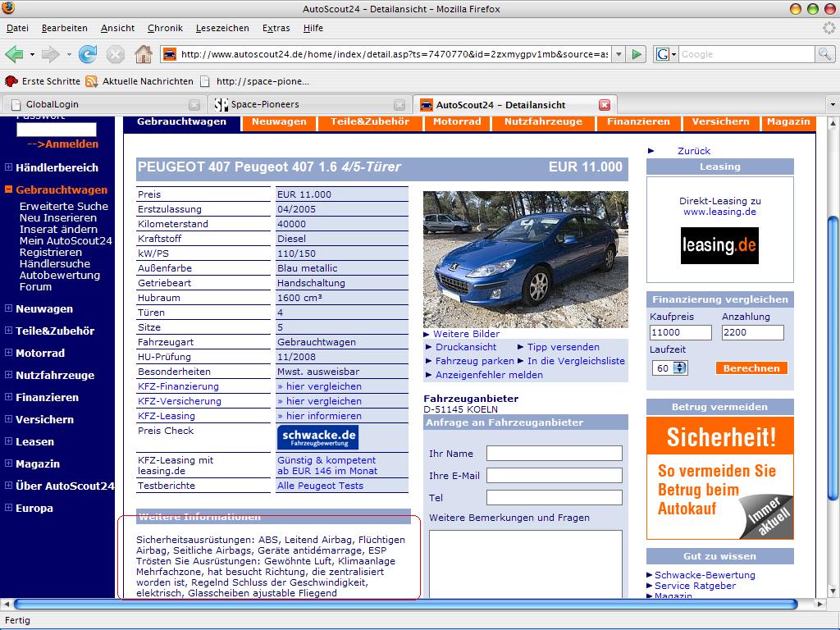Close the Space-Pioneers tab
The height and width of the screenshot is (630, 840).
click(399, 105)
